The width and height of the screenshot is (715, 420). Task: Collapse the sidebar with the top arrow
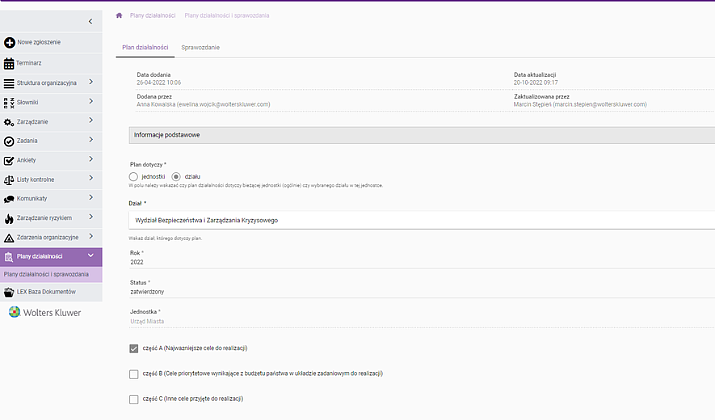point(91,21)
